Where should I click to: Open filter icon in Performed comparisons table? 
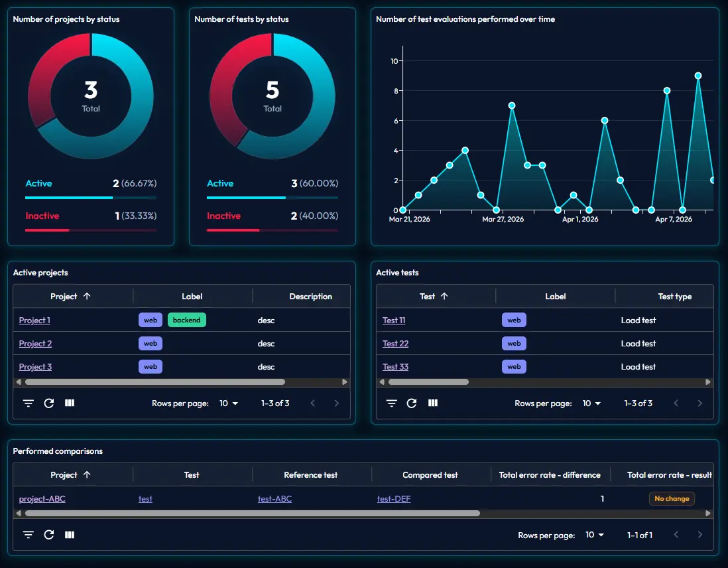pos(29,535)
